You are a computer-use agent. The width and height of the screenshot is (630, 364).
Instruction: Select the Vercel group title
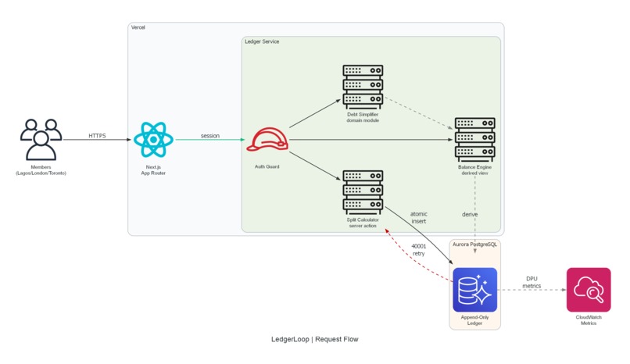click(138, 27)
